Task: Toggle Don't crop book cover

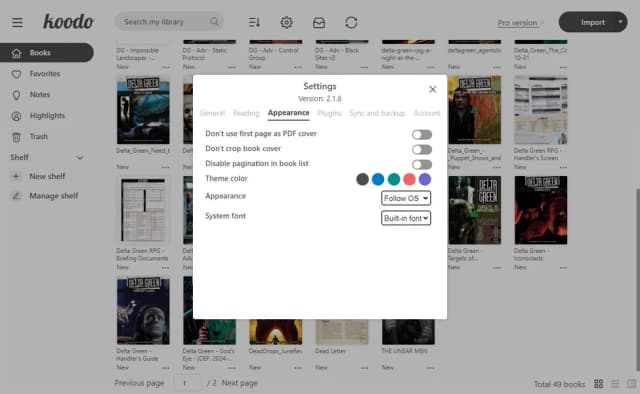Action: pyautogui.click(x=422, y=149)
